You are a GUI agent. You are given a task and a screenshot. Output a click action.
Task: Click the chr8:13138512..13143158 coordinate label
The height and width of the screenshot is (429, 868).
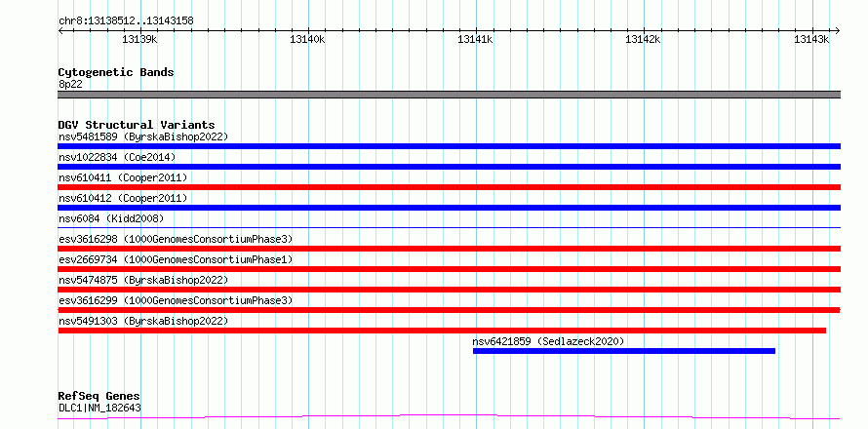(x=126, y=21)
